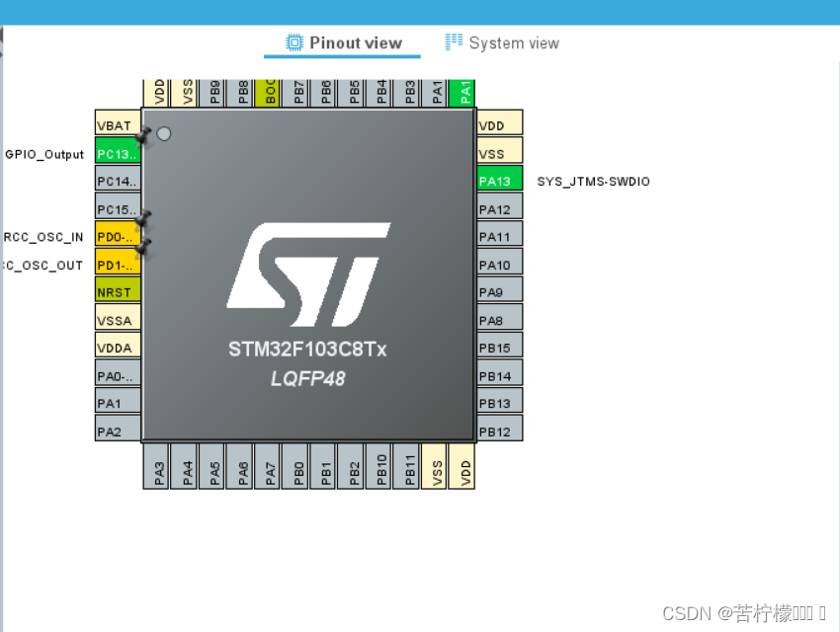Select the BOOT0 pin
840x632 pixels.
tap(268, 93)
